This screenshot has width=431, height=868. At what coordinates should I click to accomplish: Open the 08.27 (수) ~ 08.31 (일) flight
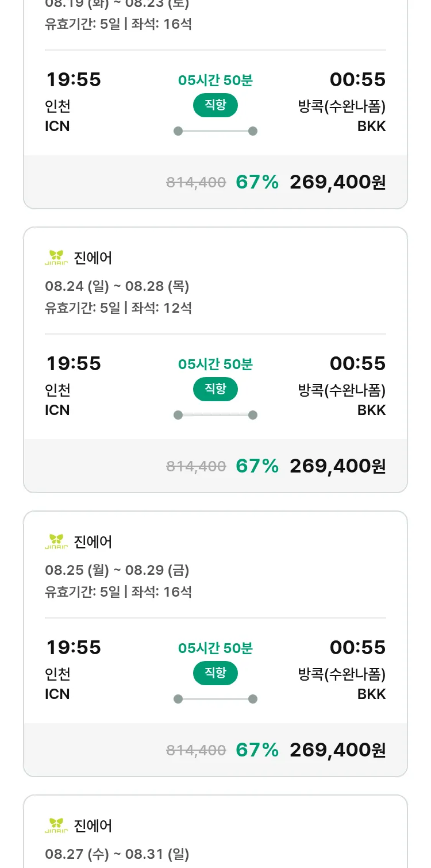[x=117, y=854]
